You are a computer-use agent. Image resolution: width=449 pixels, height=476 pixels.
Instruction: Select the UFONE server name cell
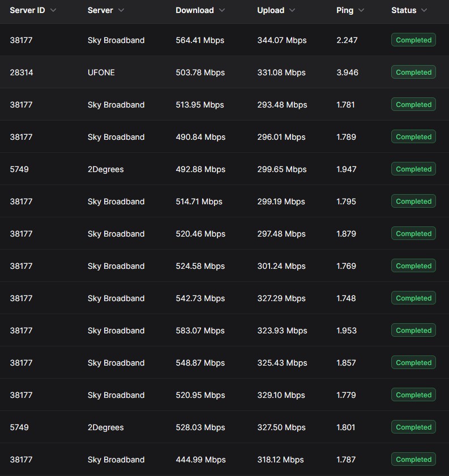point(101,72)
